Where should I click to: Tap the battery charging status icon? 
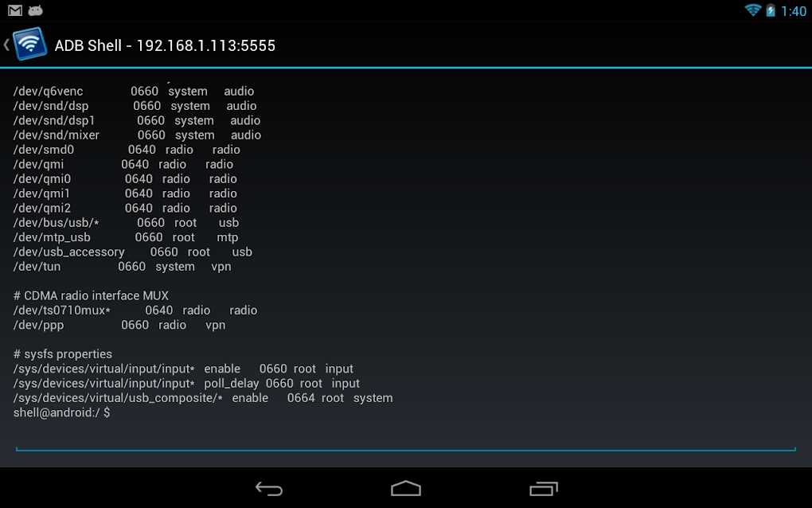pyautogui.click(x=771, y=10)
